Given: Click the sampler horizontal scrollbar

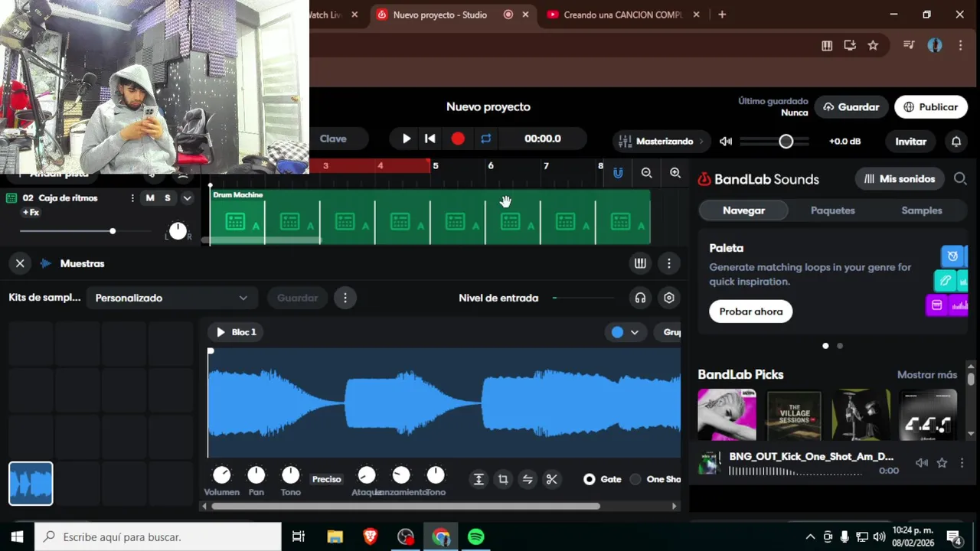Looking at the screenshot, I should click(x=406, y=506).
